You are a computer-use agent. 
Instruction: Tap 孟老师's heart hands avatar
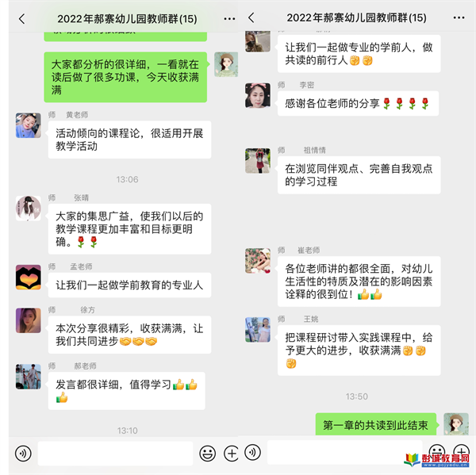tap(29, 277)
